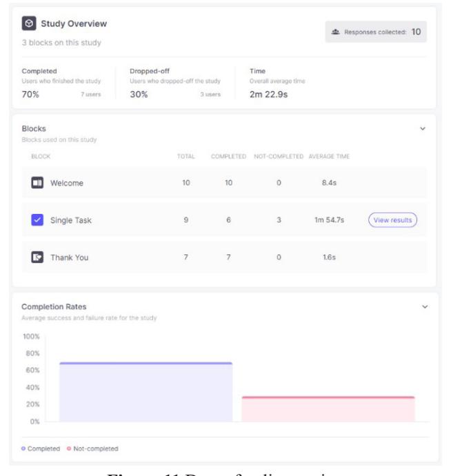Click the responses collected people icon
Screen dimensions: 451x476
pyautogui.click(x=335, y=32)
